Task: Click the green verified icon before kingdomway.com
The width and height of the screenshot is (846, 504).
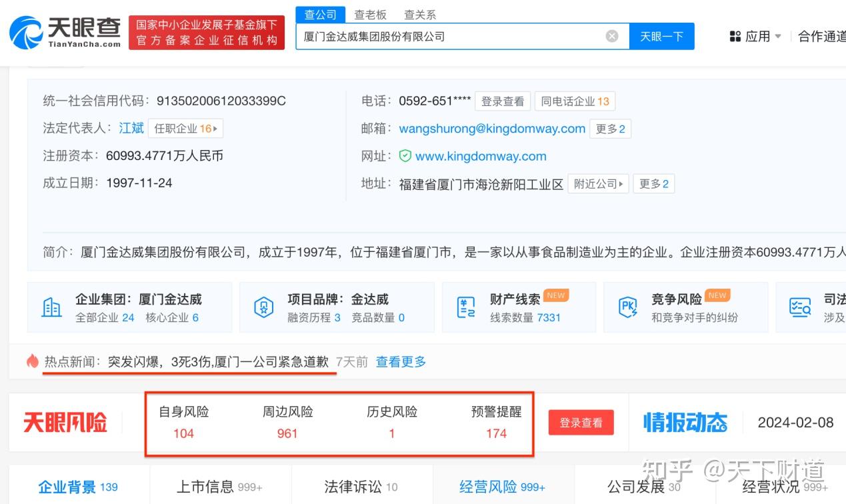Action: [x=406, y=156]
